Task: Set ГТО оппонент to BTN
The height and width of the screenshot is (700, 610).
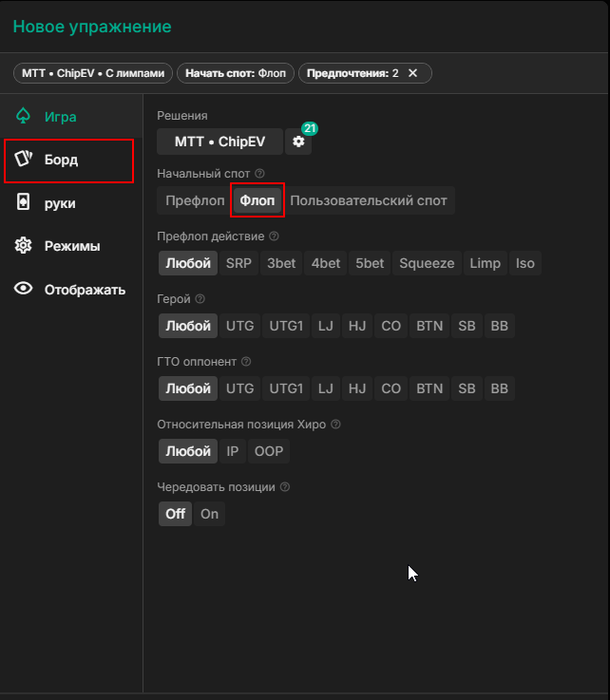Action: click(430, 388)
